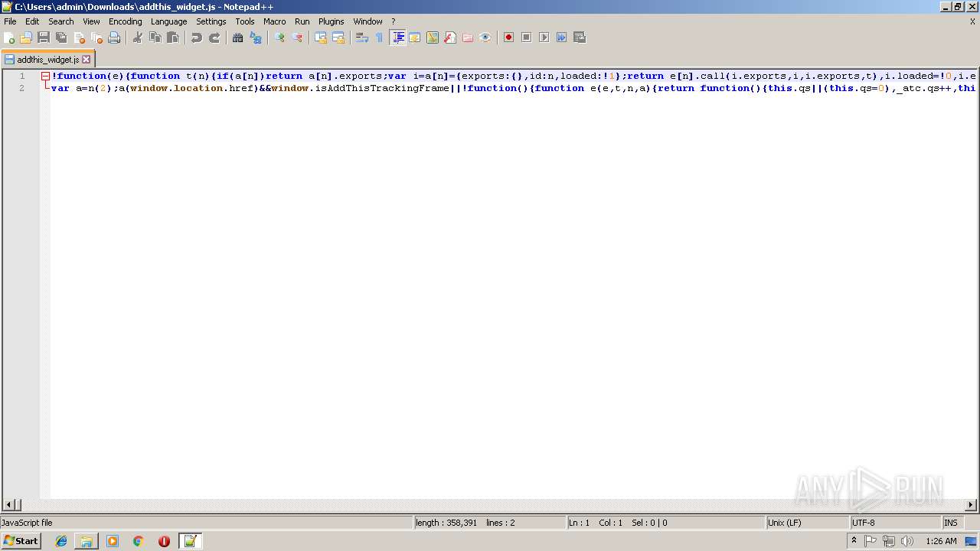Zoom in using the toolbar icon
The image size is (980, 551).
[279, 37]
